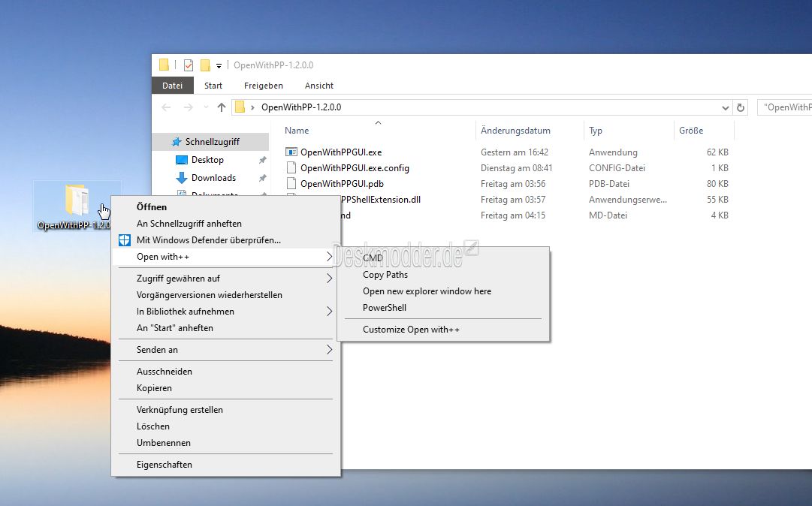Select Löschen from context menu
Viewport: 812px width, 506px height.
click(x=226, y=426)
